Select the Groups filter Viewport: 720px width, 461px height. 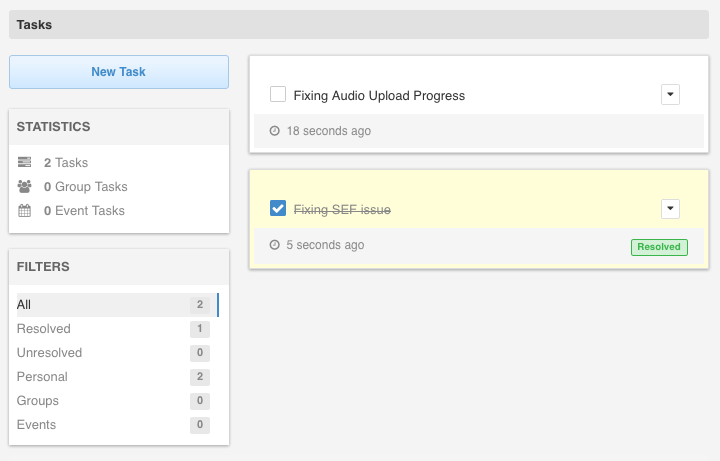click(38, 400)
